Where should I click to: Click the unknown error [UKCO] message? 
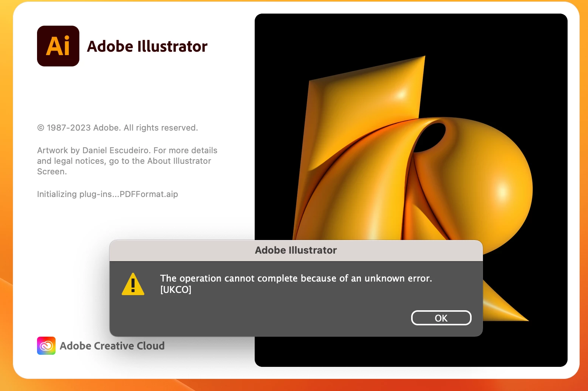point(296,284)
